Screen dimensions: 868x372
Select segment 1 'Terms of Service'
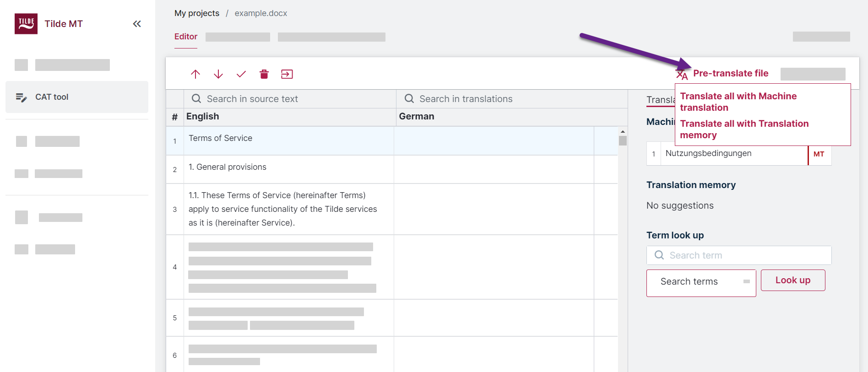coord(289,141)
